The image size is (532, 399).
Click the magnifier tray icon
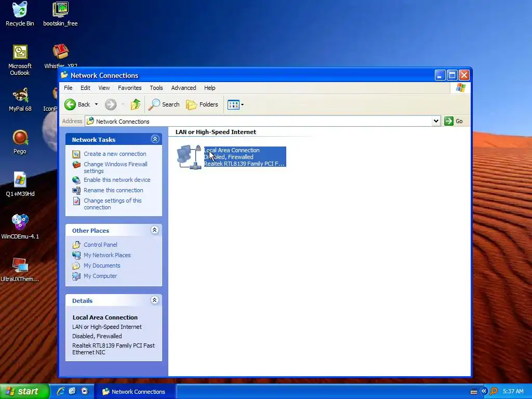tap(494, 392)
